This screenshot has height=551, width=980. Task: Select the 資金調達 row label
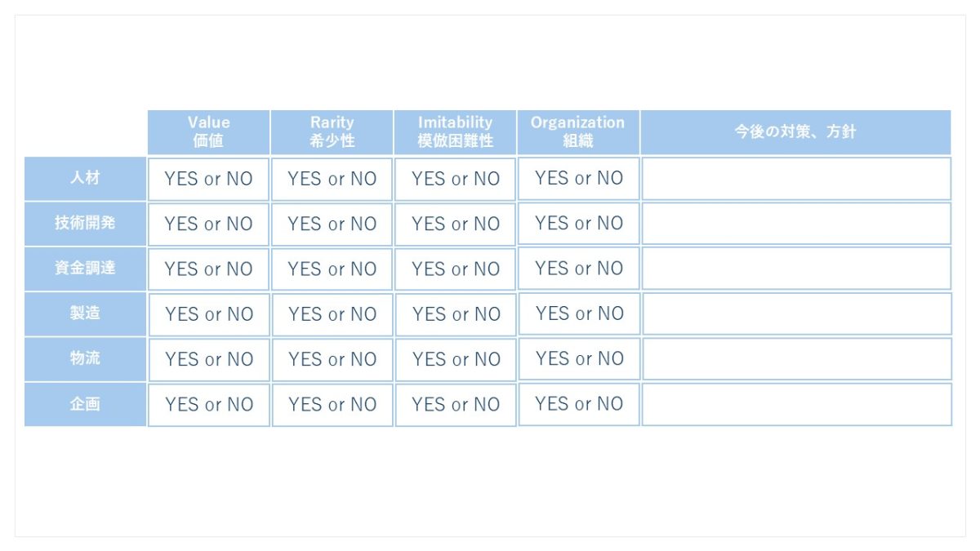[85, 269]
